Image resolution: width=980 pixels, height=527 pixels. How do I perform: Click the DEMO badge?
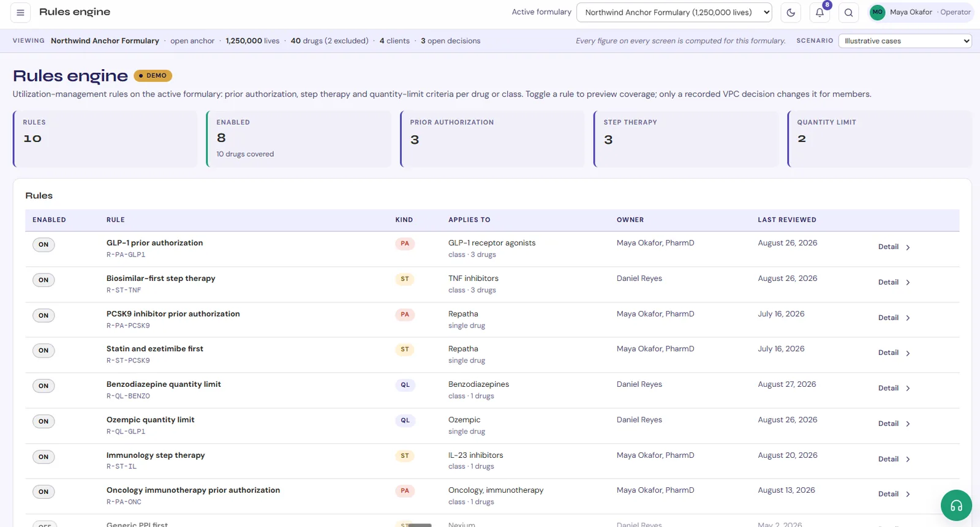(153, 76)
